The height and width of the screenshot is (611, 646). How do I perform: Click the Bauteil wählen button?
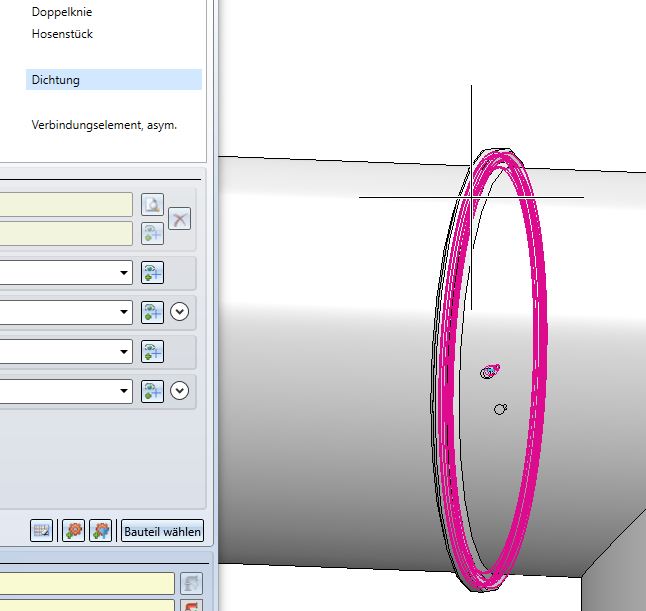(163, 531)
